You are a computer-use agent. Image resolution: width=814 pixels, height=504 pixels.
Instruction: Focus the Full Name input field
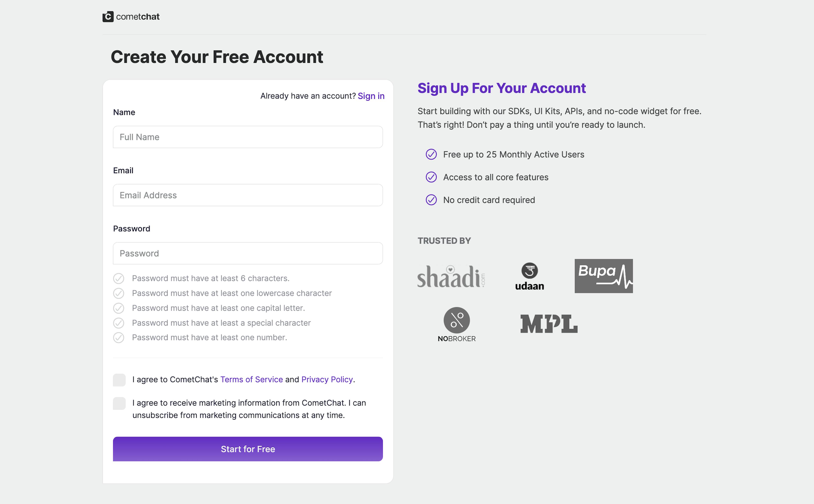click(248, 137)
